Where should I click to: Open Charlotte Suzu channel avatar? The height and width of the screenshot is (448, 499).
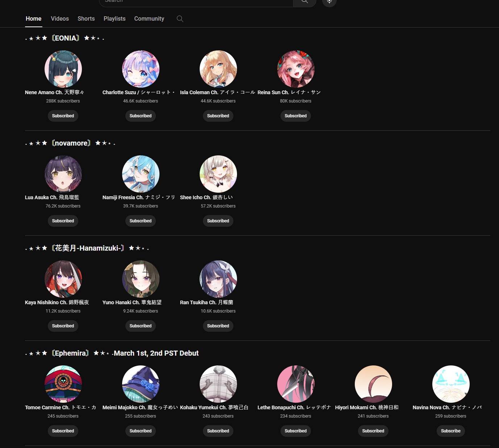[141, 69]
